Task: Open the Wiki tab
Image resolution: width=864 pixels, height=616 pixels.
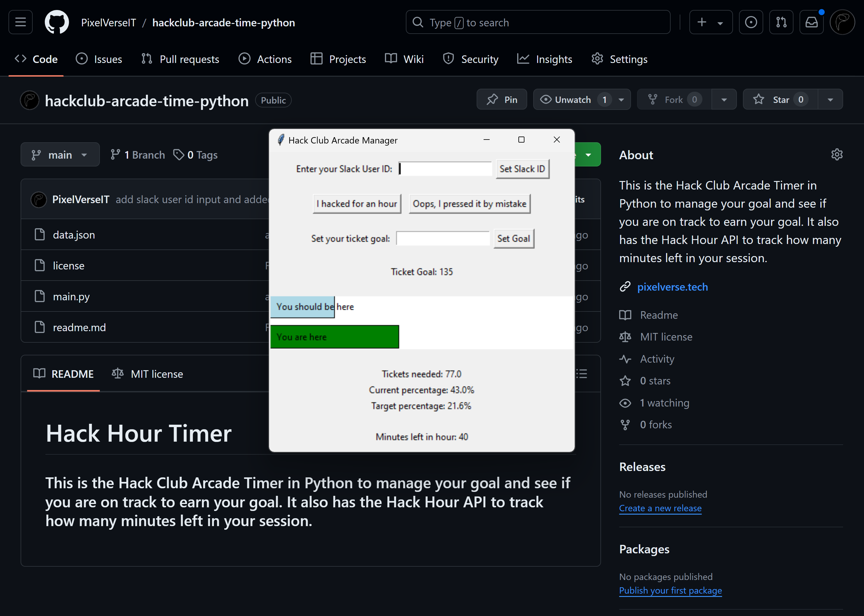Action: pyautogui.click(x=404, y=59)
